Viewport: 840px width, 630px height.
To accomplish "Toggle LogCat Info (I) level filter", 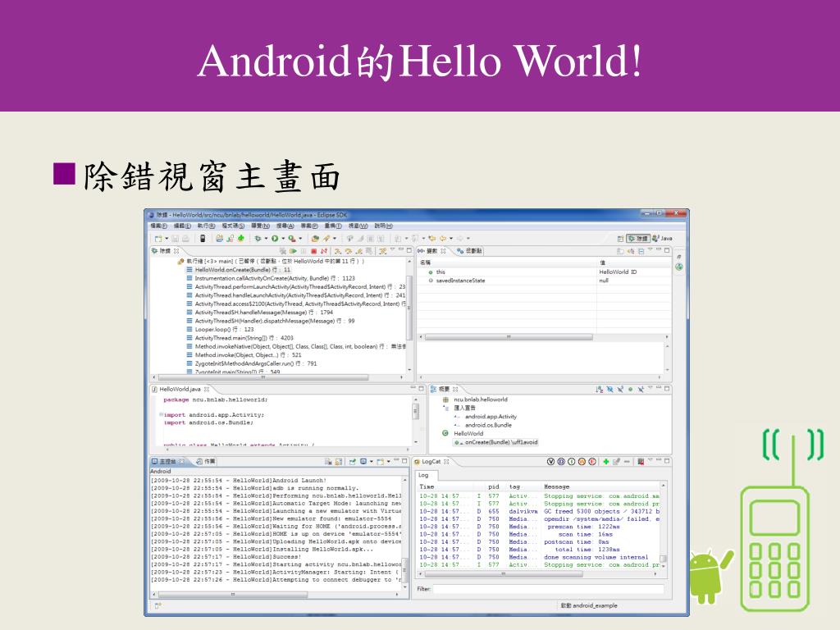I will point(572,461).
